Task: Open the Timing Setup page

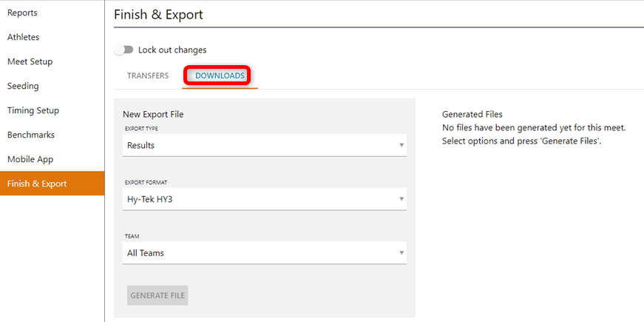Action: click(33, 110)
